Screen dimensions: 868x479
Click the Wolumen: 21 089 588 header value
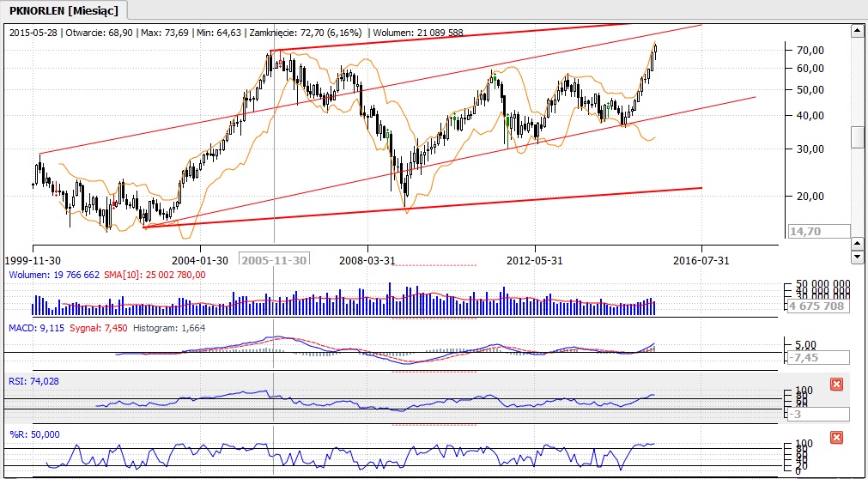click(418, 33)
